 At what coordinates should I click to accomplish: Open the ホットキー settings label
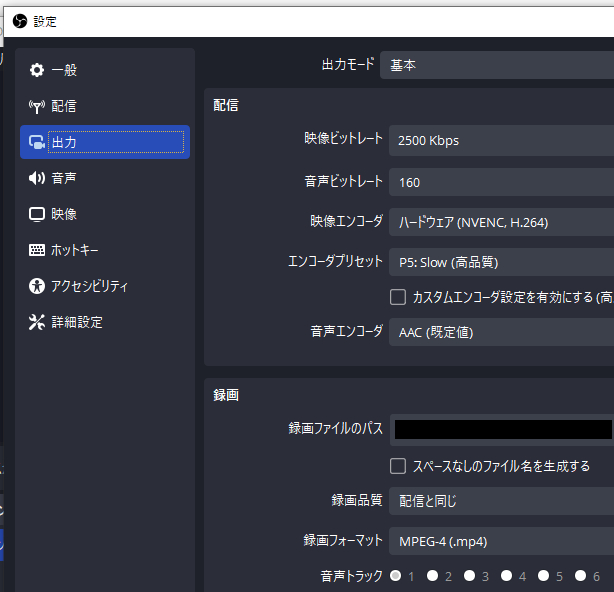75,250
